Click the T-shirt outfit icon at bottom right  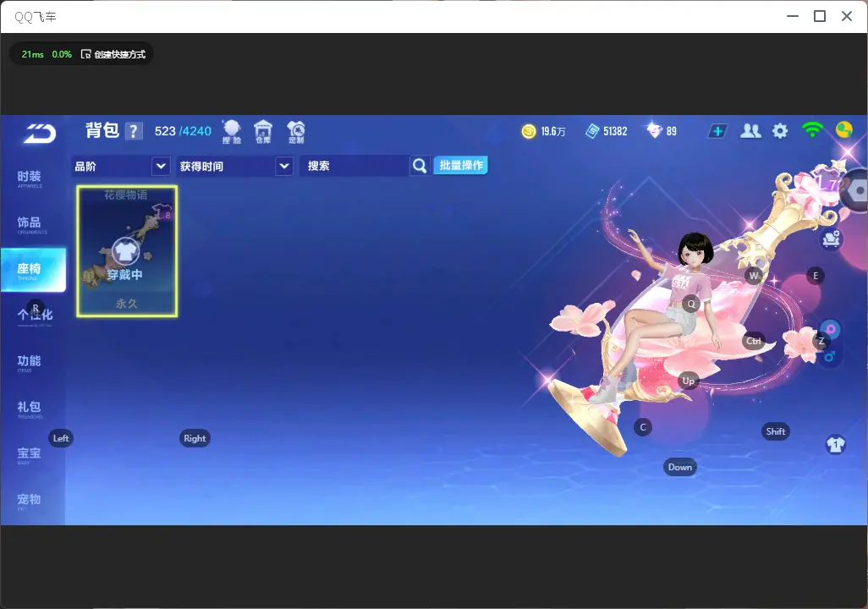tap(835, 445)
